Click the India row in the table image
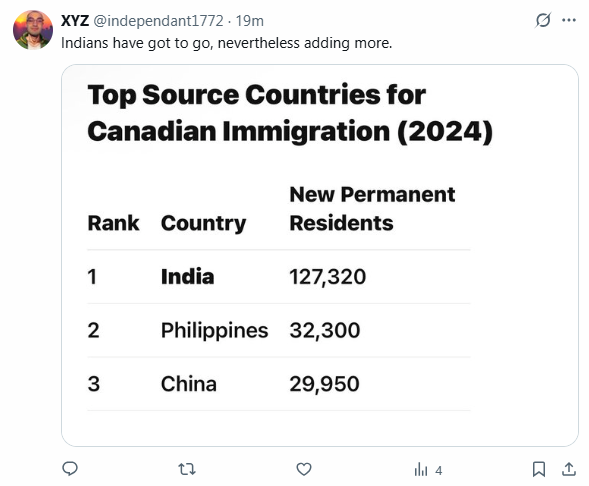Screen dimensions: 589x486 [278, 277]
